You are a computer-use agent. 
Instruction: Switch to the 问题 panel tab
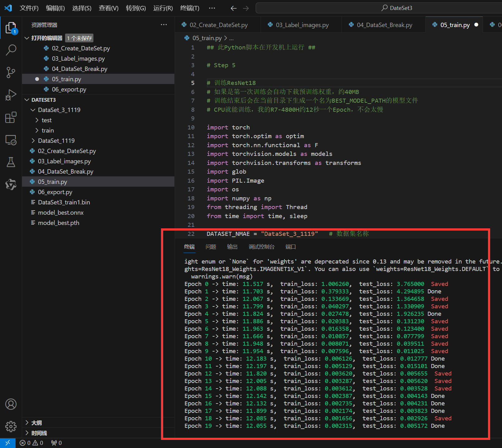pos(211,247)
